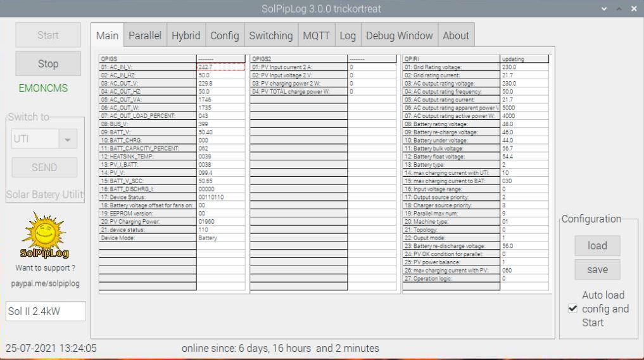Click the BATT_V value 50.40
Screen dimensions: 644x360
(221, 132)
